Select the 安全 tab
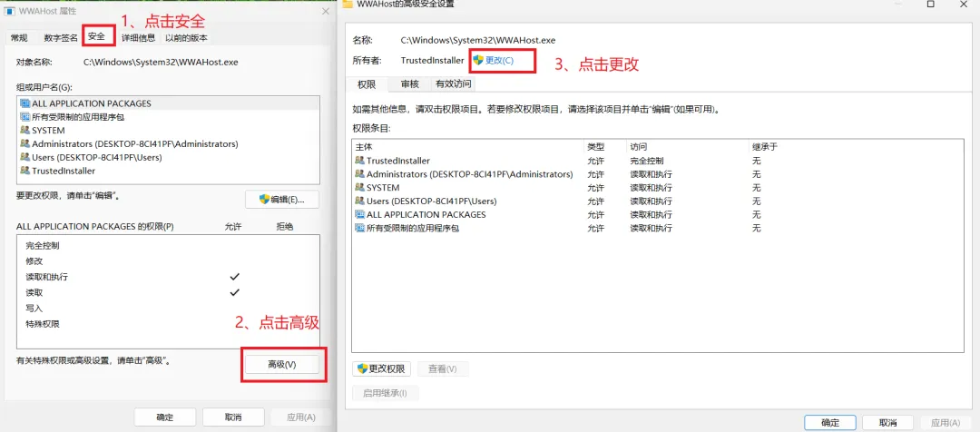The height and width of the screenshot is (432, 980). pyautogui.click(x=96, y=37)
